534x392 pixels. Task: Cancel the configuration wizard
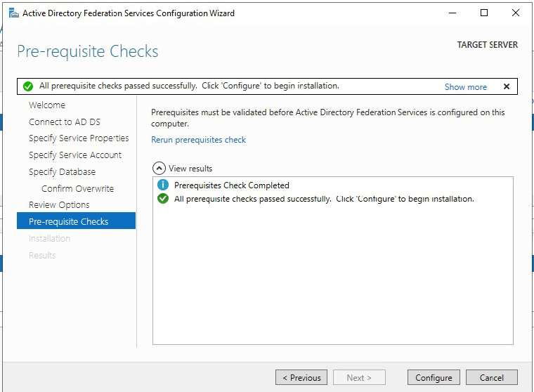[x=491, y=377]
